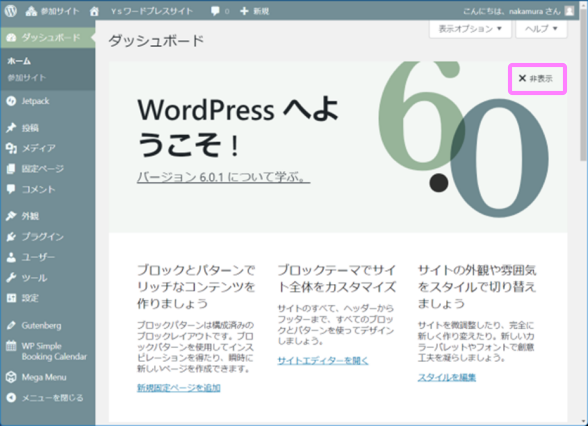588x426 pixels.
Task: Click the vertical scrollbar thumb
Action: click(x=583, y=85)
